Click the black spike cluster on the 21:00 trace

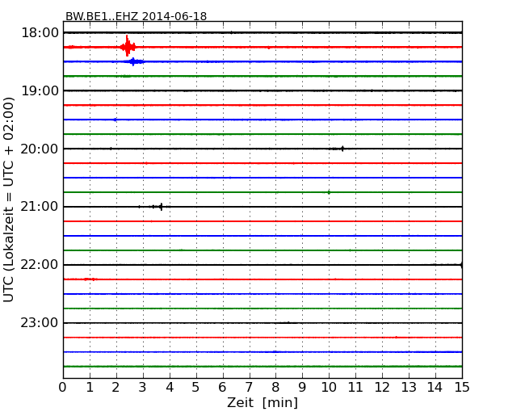tap(159, 207)
